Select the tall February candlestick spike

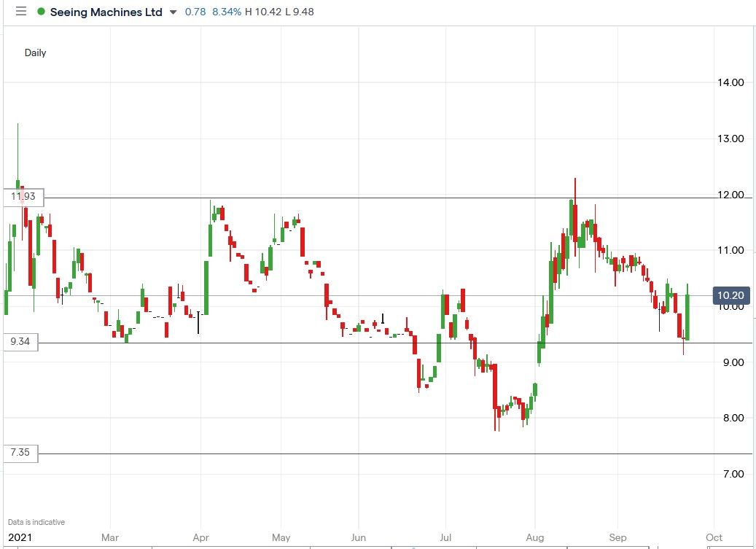(17, 153)
